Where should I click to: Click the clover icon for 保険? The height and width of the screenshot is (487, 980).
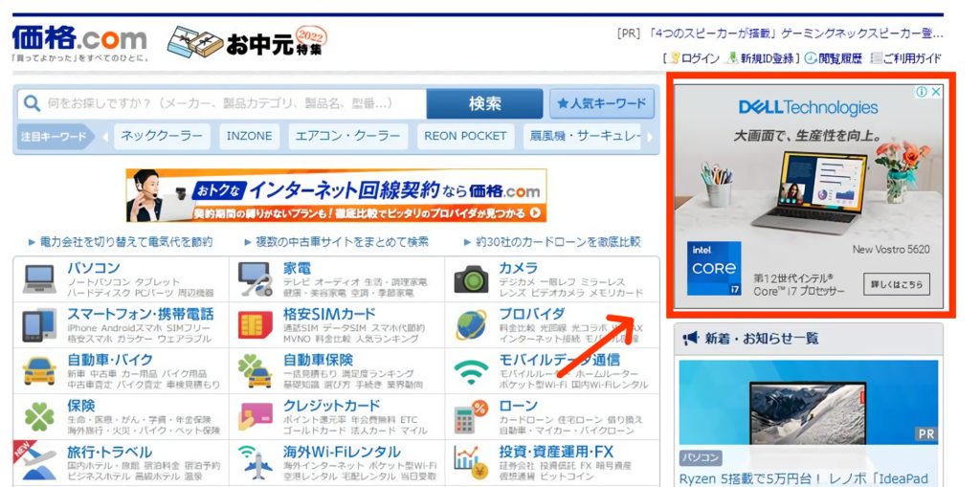tap(39, 417)
